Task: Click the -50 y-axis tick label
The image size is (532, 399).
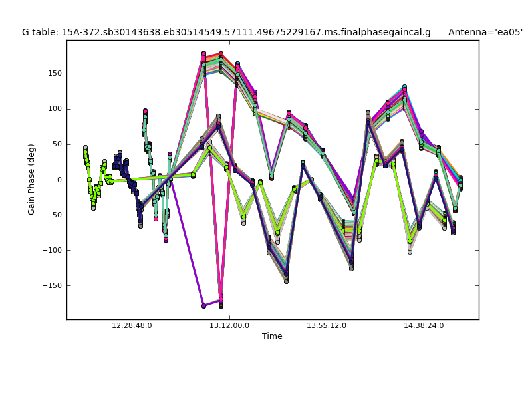Action: (x=53, y=215)
